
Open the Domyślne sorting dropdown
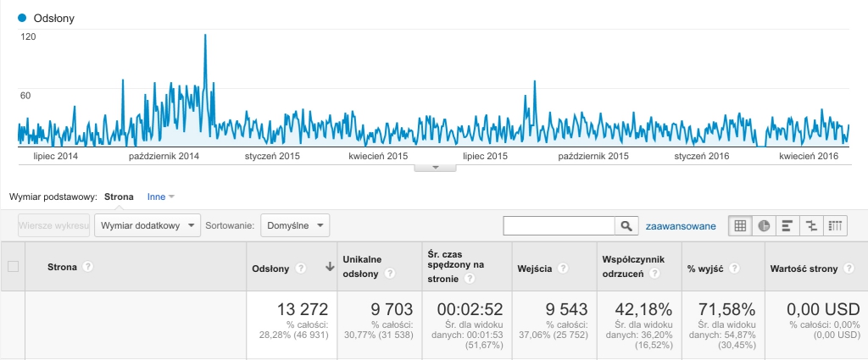295,225
